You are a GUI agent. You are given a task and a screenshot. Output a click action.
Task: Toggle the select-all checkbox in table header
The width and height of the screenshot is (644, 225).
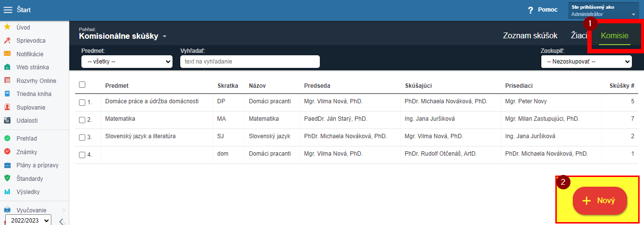coord(82,85)
